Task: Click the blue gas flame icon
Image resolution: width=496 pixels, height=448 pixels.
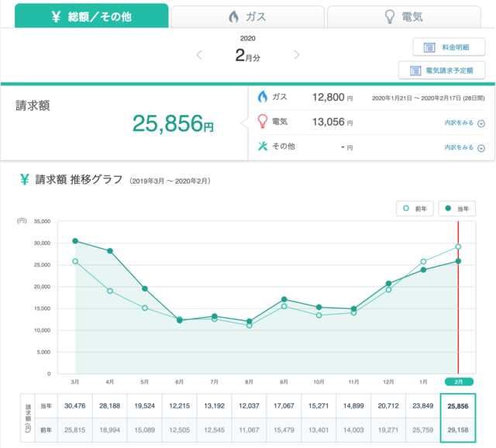Action: [x=262, y=96]
